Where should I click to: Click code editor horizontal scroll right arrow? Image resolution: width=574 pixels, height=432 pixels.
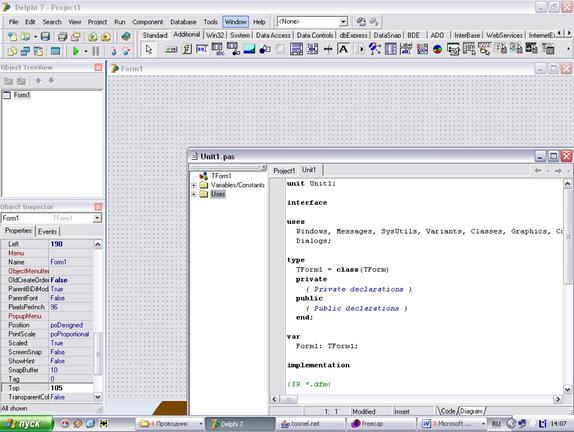pyautogui.click(x=558, y=399)
